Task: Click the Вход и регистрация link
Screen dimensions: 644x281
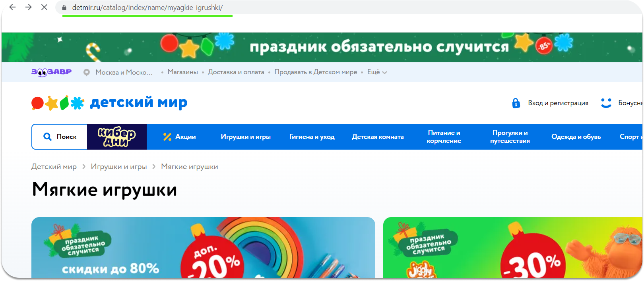Action: click(x=558, y=103)
